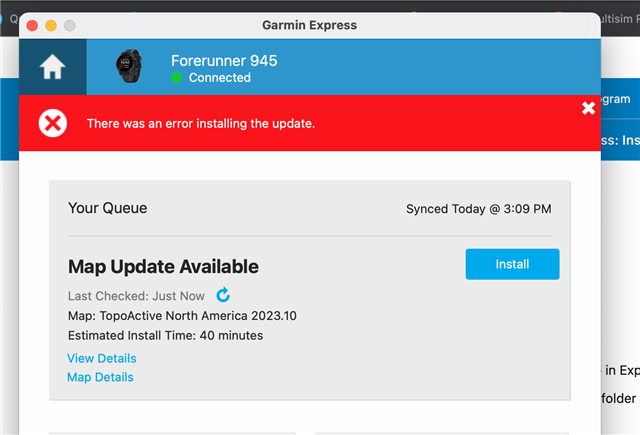640x435 pixels.
Task: Click the green Connected status dot
Action: tap(176, 78)
